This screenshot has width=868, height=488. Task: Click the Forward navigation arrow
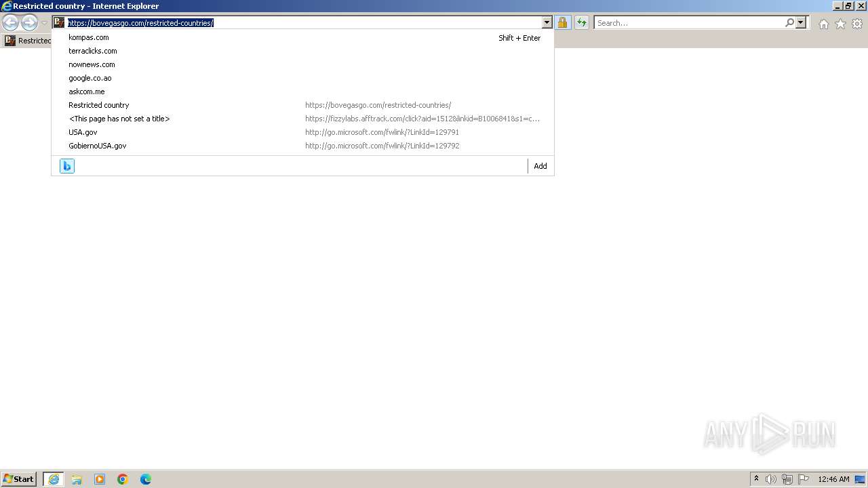29,23
